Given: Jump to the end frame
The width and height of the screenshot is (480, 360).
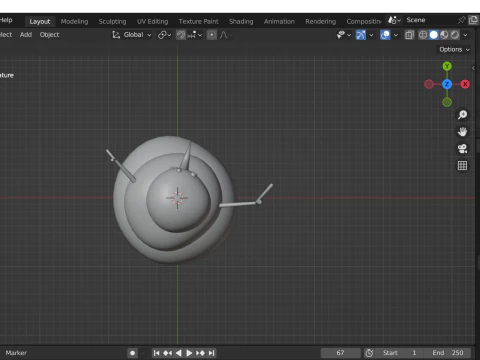Looking at the screenshot, I should click(x=211, y=353).
